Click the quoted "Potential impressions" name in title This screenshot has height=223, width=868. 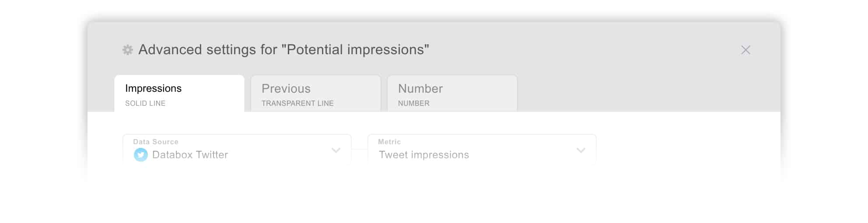[x=355, y=49]
